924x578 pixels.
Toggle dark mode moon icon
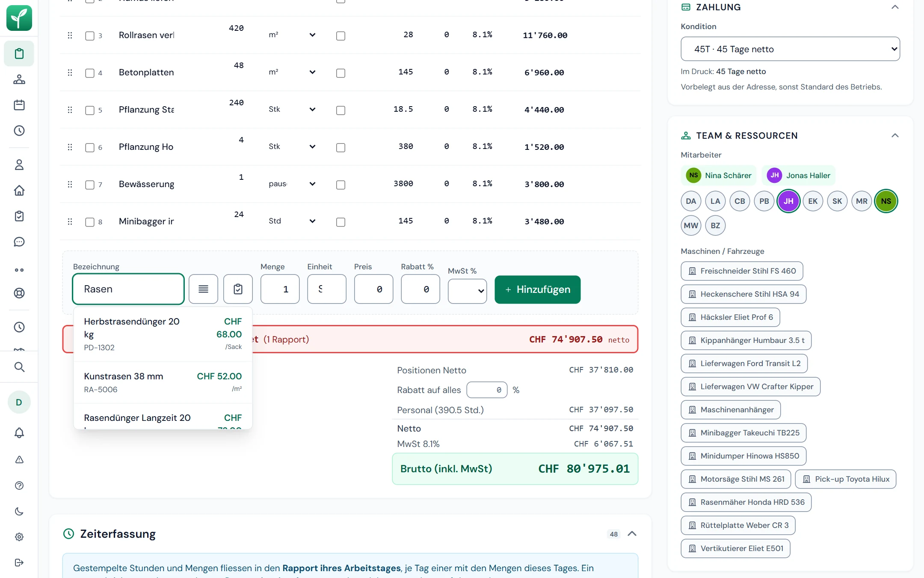point(19,511)
